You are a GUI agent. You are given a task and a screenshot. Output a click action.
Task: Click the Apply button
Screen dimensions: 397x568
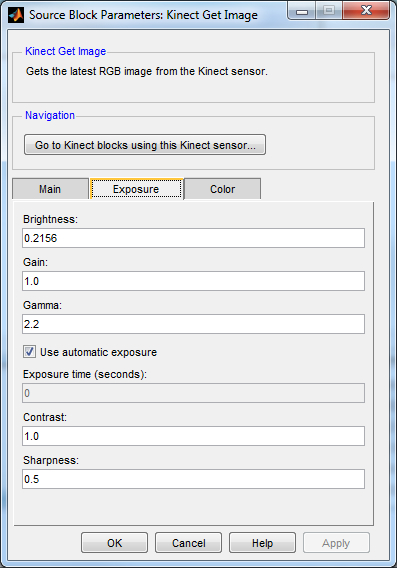pos(336,543)
